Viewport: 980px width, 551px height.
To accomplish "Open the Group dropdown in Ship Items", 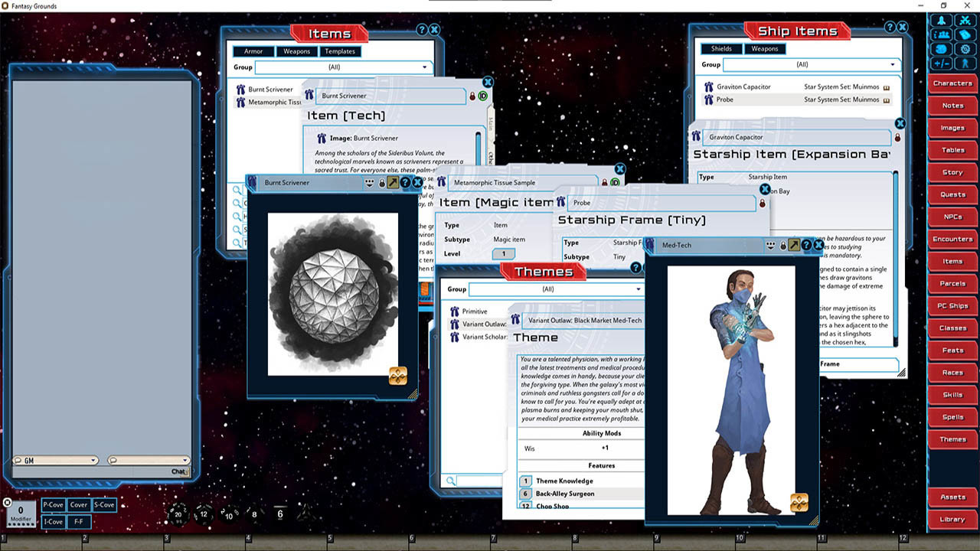I will 892,64.
